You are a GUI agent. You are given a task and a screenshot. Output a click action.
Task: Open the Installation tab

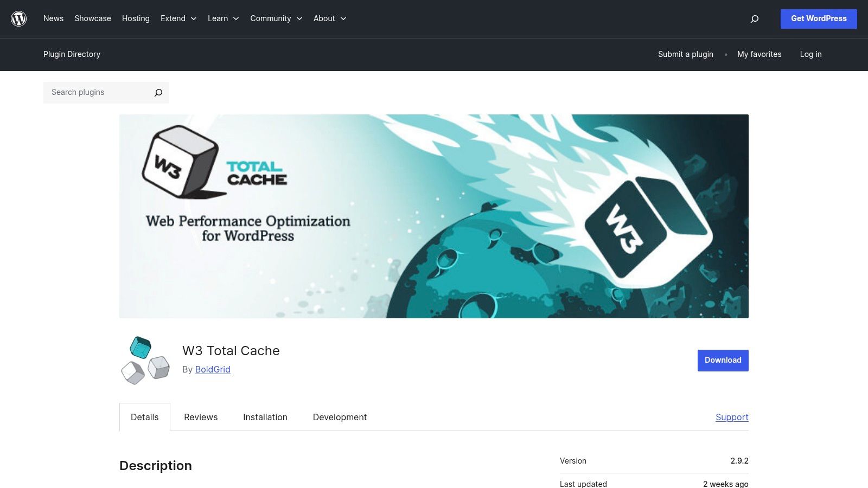pos(265,417)
